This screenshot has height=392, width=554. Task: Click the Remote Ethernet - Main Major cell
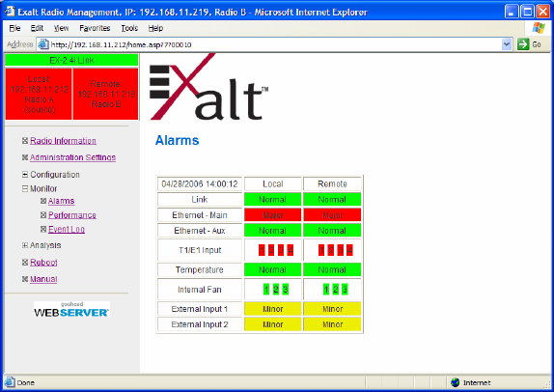click(x=332, y=215)
